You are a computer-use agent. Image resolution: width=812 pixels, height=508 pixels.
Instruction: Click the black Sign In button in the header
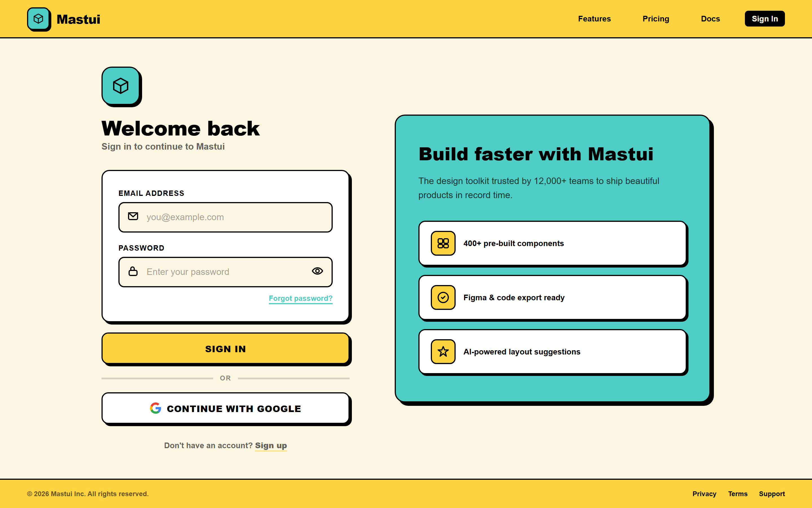[765, 19]
